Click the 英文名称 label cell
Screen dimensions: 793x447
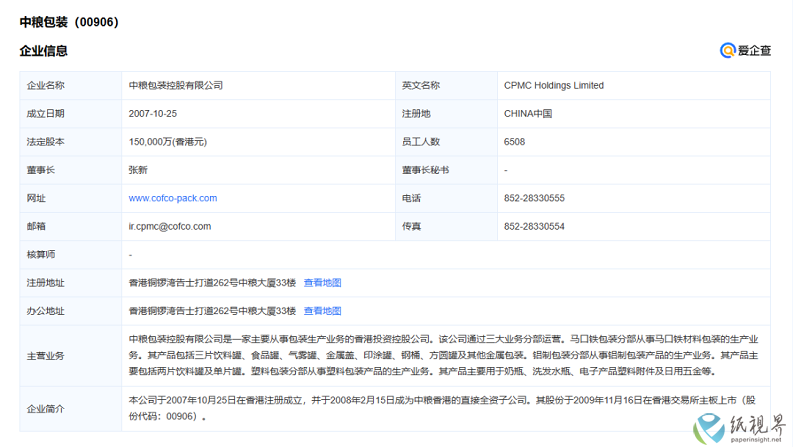click(x=446, y=85)
